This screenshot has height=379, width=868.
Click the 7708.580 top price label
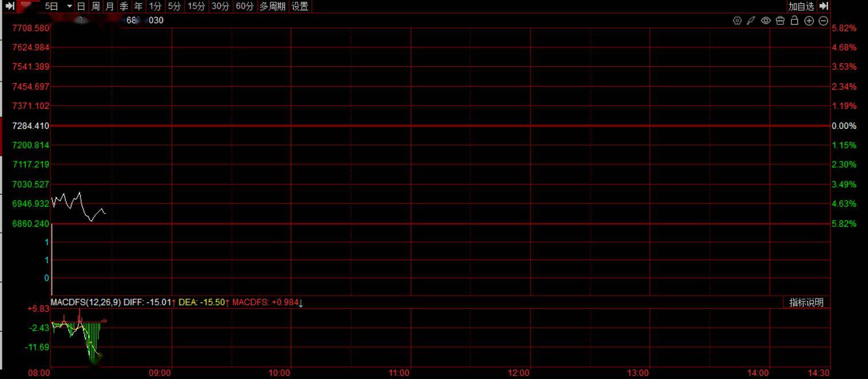(x=31, y=28)
